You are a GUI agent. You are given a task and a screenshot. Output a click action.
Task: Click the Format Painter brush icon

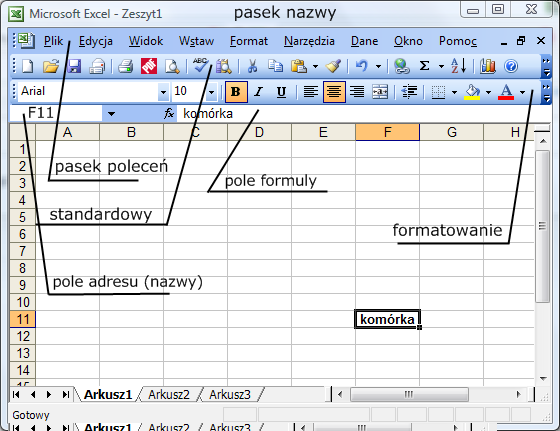point(333,66)
